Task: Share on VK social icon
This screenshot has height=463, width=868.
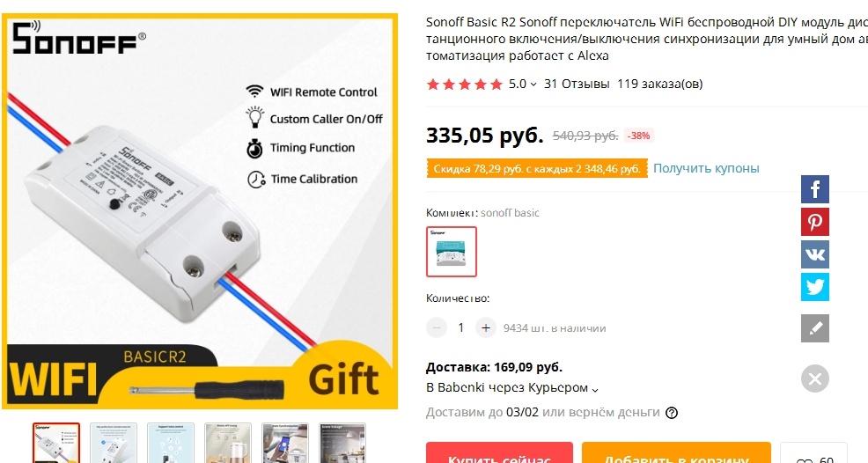Action: (x=815, y=254)
